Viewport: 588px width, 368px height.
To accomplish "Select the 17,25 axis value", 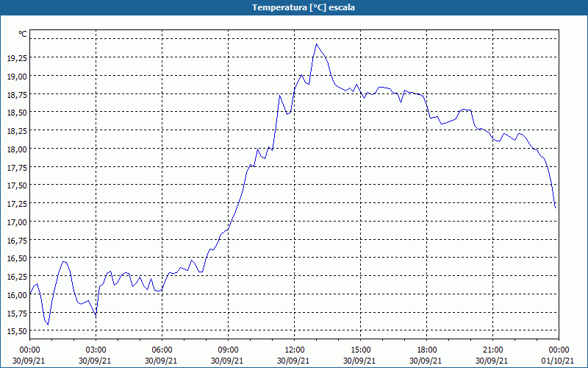I will [x=17, y=204].
